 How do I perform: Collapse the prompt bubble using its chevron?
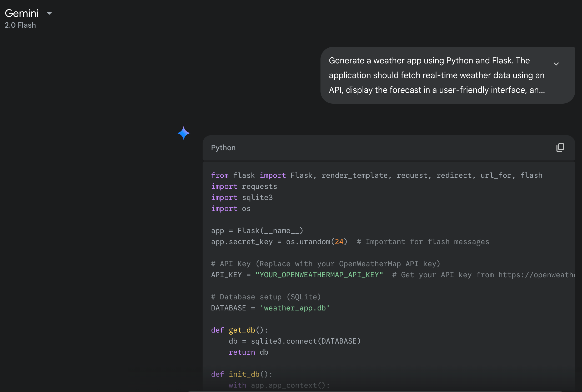point(556,64)
